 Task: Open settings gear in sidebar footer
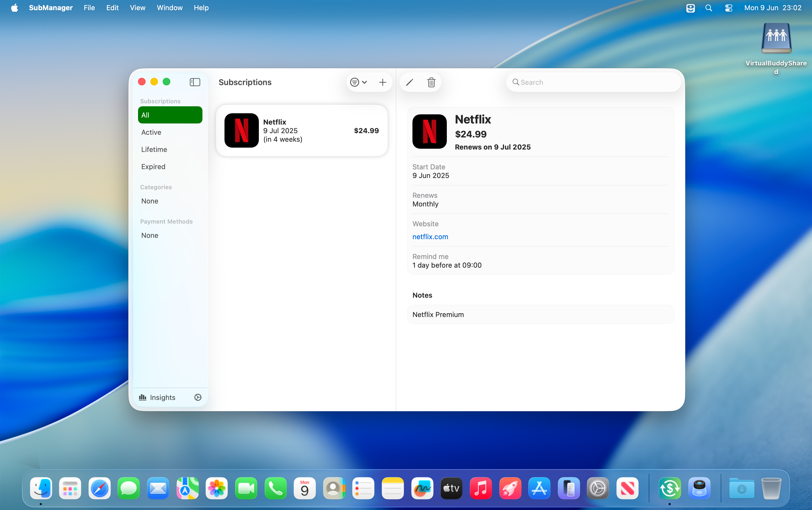(198, 398)
